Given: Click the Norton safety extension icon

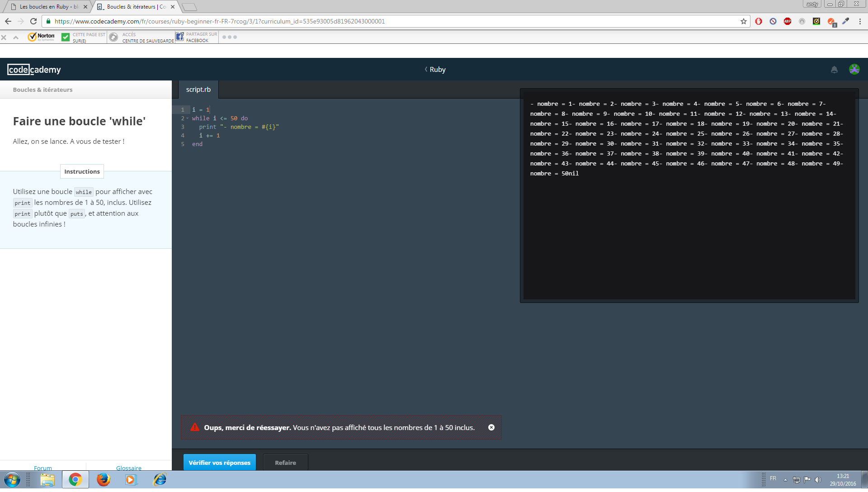Looking at the screenshot, I should 816,21.
